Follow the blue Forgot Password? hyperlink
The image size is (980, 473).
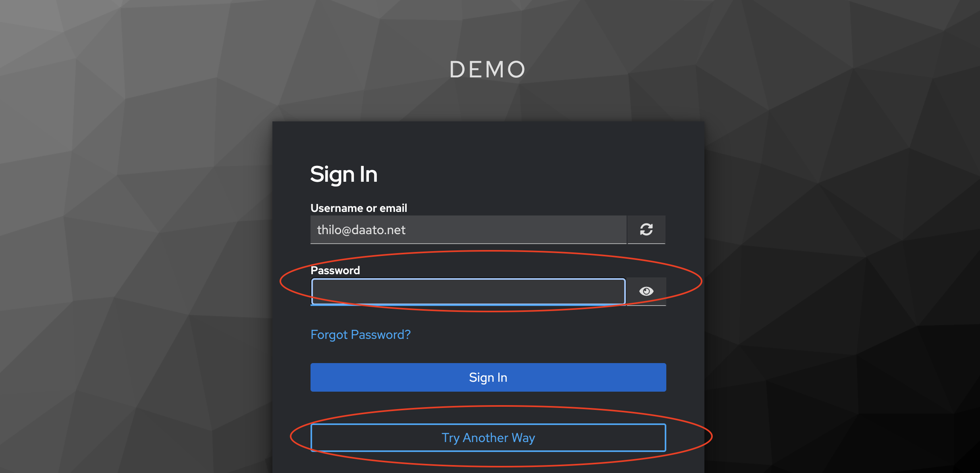point(360,335)
